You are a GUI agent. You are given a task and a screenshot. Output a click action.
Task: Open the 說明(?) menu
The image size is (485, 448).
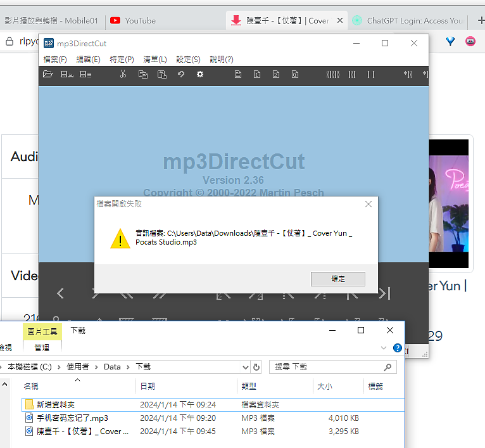(x=222, y=60)
